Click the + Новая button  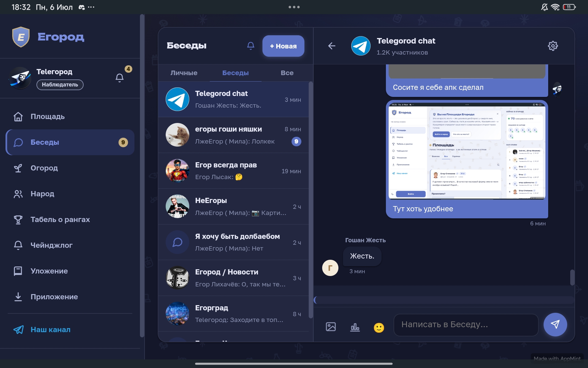click(x=283, y=46)
